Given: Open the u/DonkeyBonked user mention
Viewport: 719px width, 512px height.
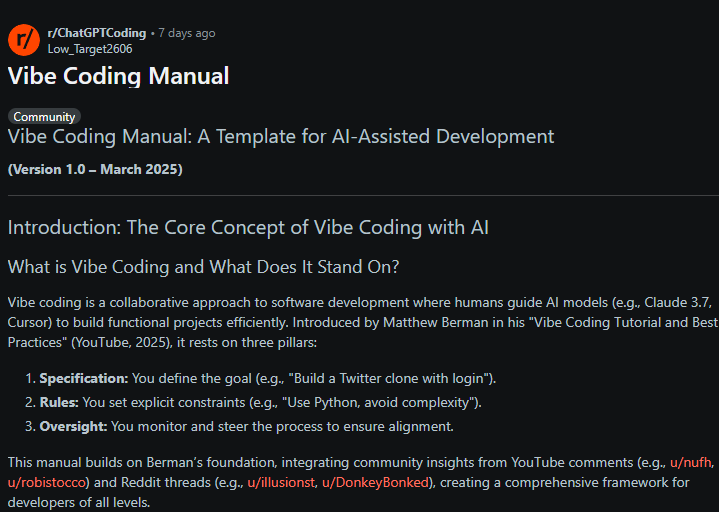Looking at the screenshot, I should (x=375, y=482).
